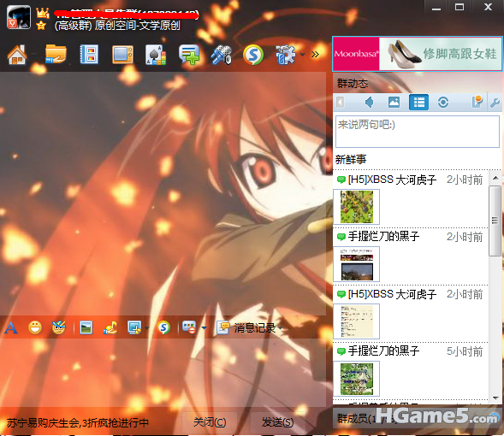The image size is (504, 436).
Task: Expand more toolbar items double chevron
Action: (x=316, y=54)
